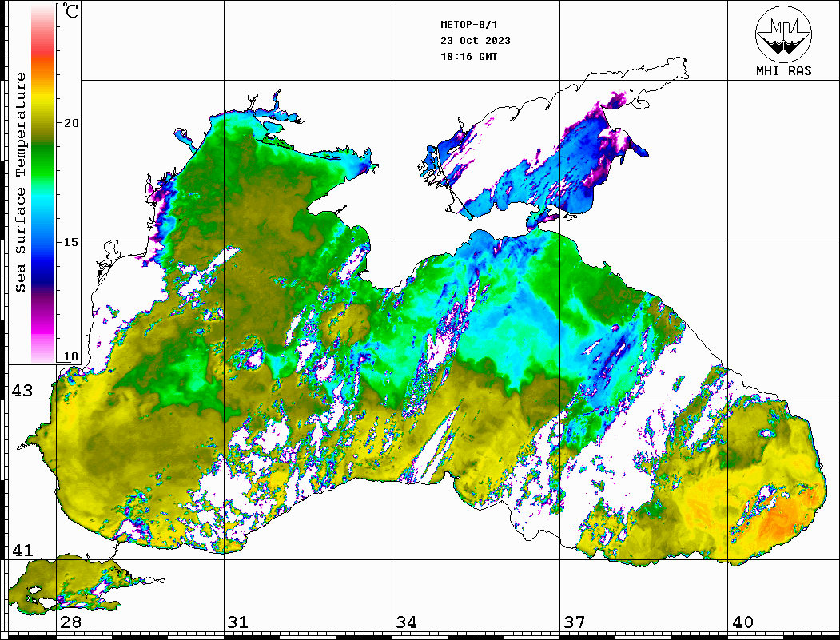Click the '18:16 GMT' time text
Image resolution: width=840 pixels, height=640 pixels.
pos(468,56)
